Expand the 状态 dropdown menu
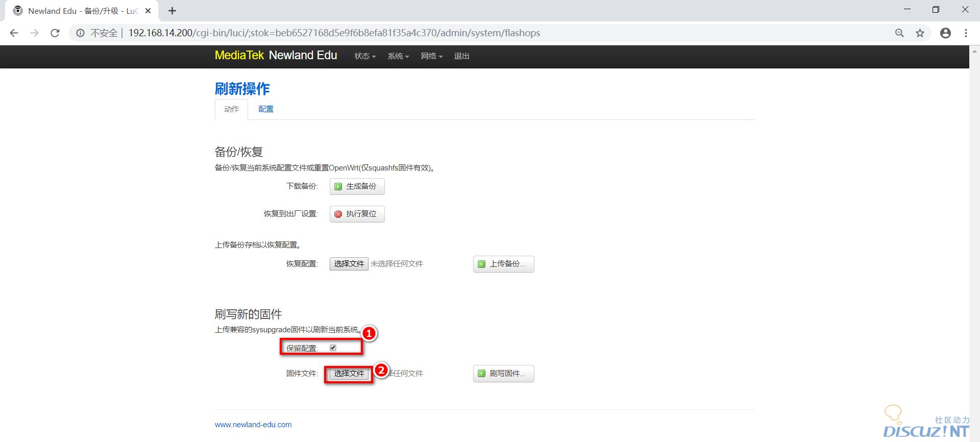The width and height of the screenshot is (980, 442). tap(365, 56)
